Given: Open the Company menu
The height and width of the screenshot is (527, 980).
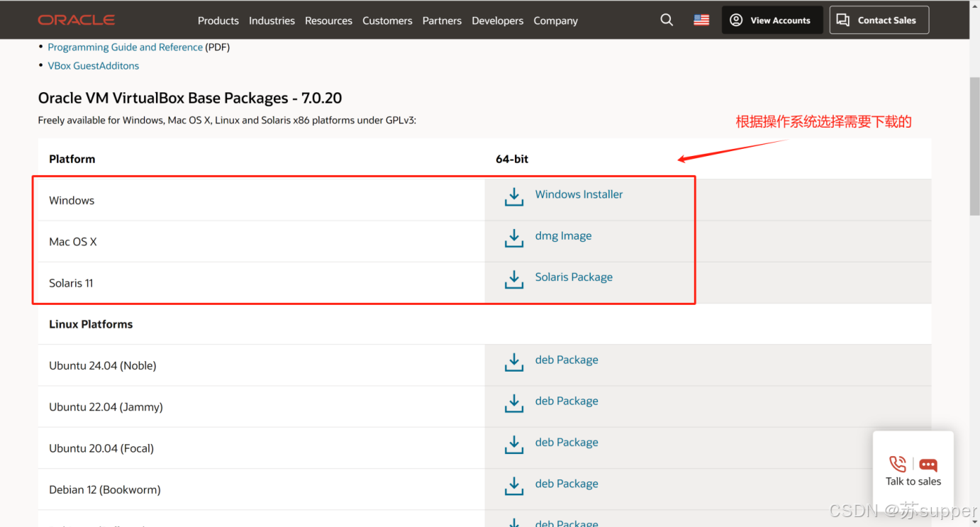Looking at the screenshot, I should (x=556, y=21).
